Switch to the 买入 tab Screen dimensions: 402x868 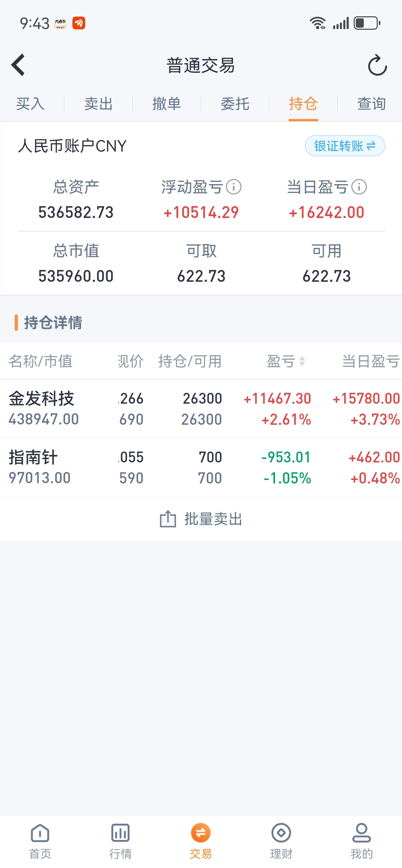pos(30,103)
